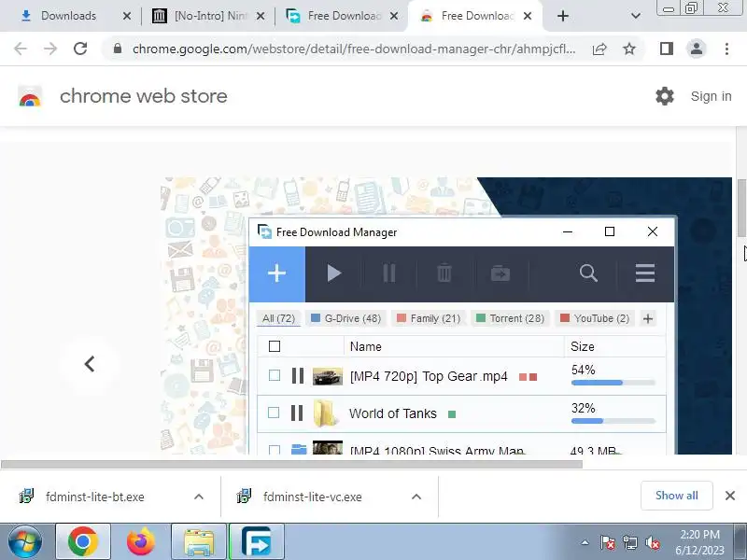Pause the World of Tanks download
Viewport: 747px width, 560px height.
tap(297, 413)
